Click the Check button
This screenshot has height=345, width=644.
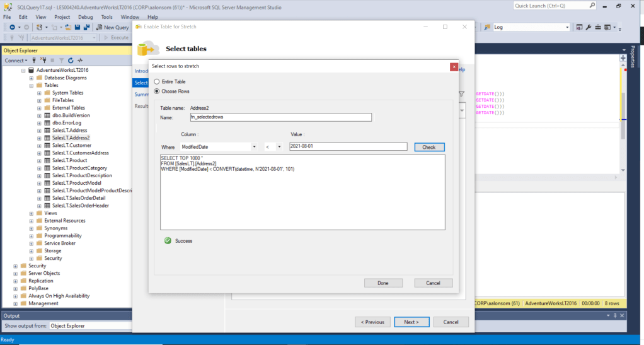tap(428, 147)
